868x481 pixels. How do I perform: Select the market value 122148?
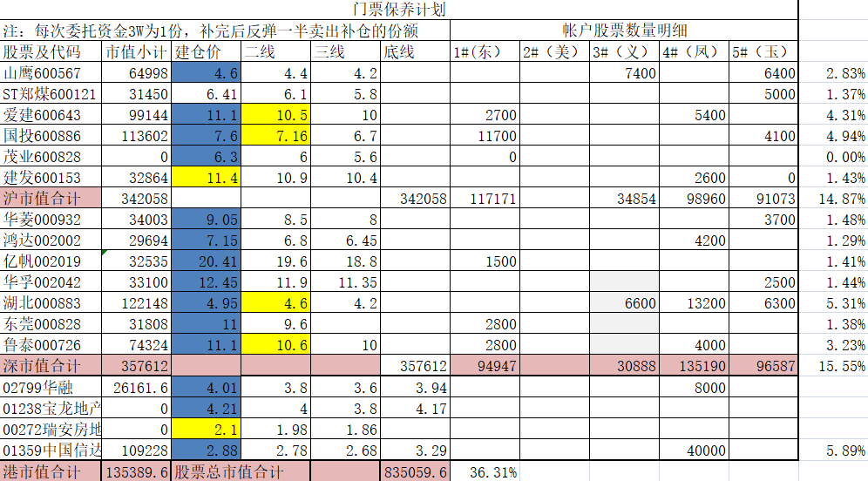click(136, 303)
